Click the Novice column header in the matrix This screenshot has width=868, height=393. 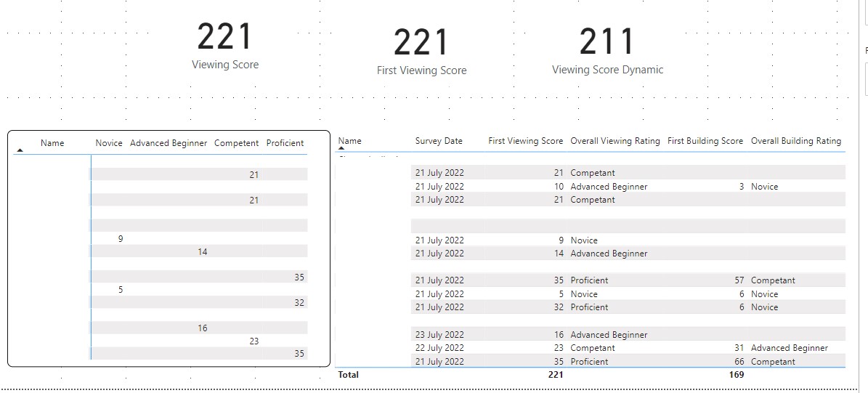click(x=108, y=143)
